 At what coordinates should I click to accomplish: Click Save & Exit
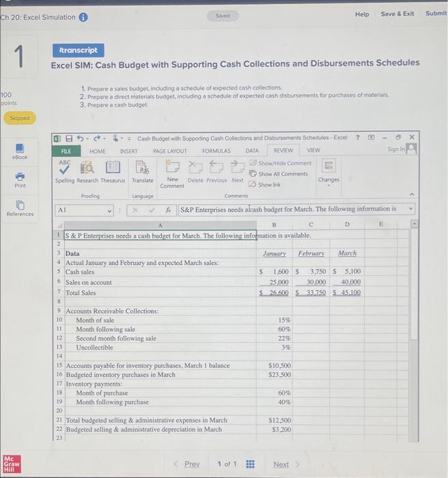(x=397, y=14)
